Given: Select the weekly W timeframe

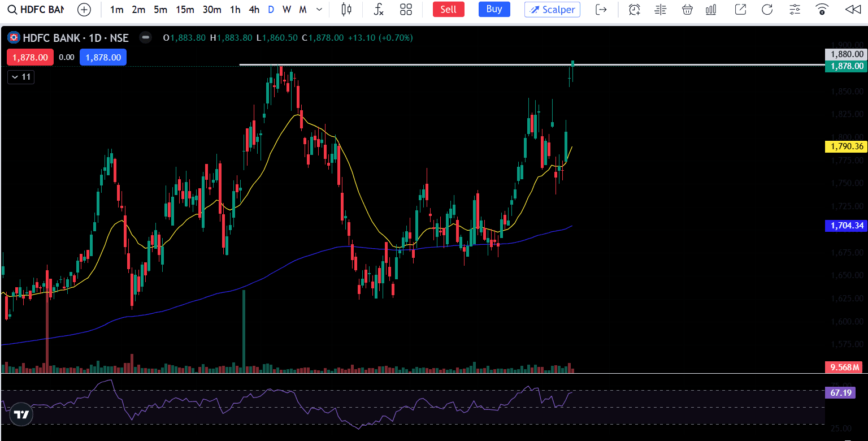Looking at the screenshot, I should (287, 10).
